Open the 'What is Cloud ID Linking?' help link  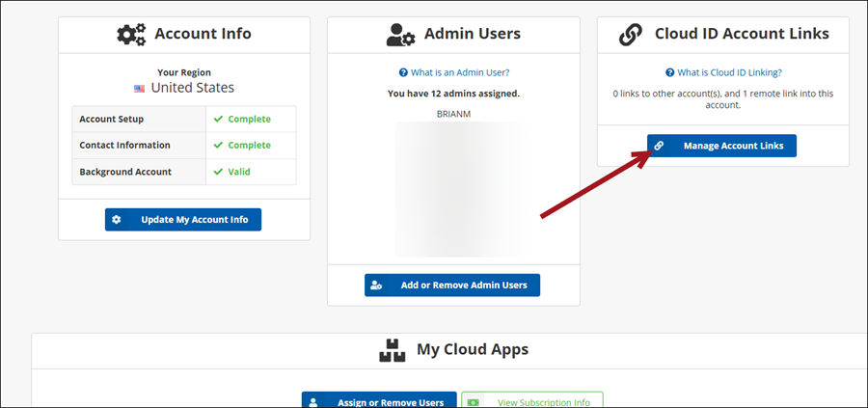pos(729,72)
